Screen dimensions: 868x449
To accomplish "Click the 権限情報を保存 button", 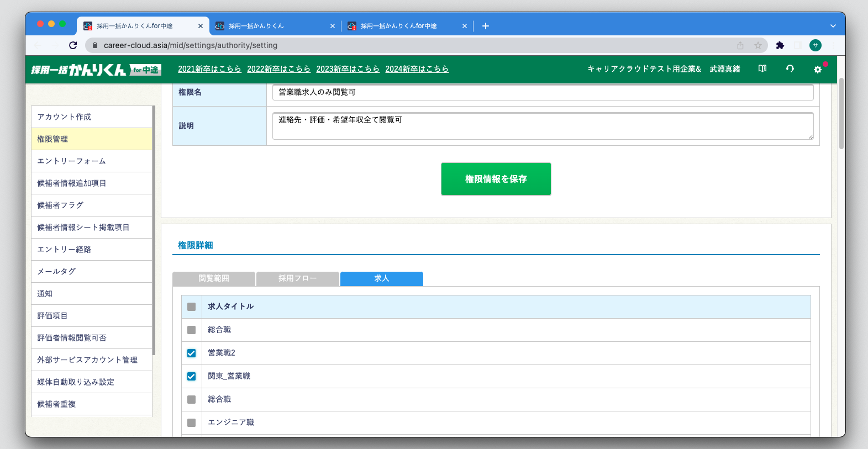I will 496,179.
